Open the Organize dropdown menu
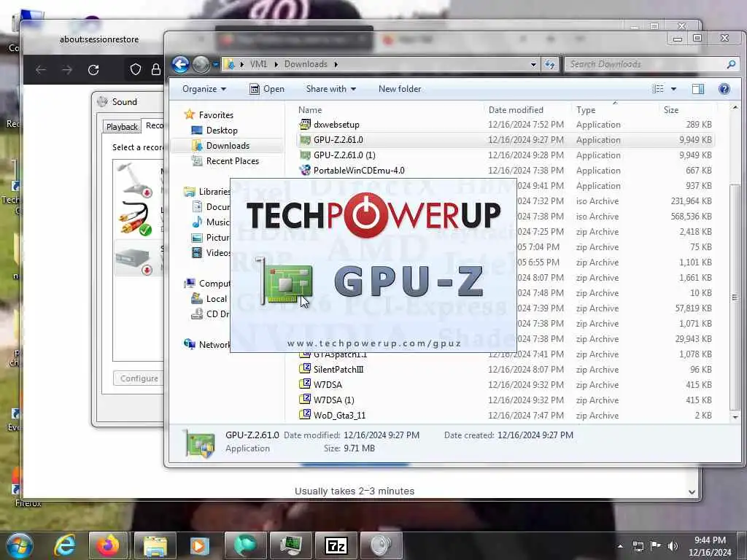 204,89
